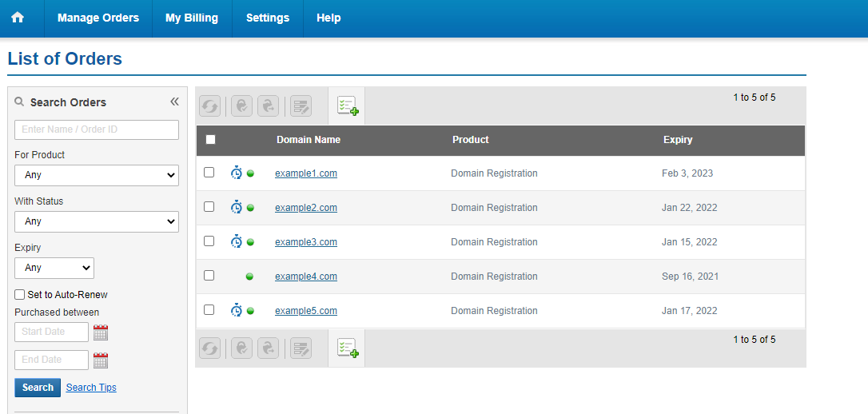Screen dimensions: 868x414
Task: Tick the checkbox for example2.com
Action: pyautogui.click(x=209, y=207)
